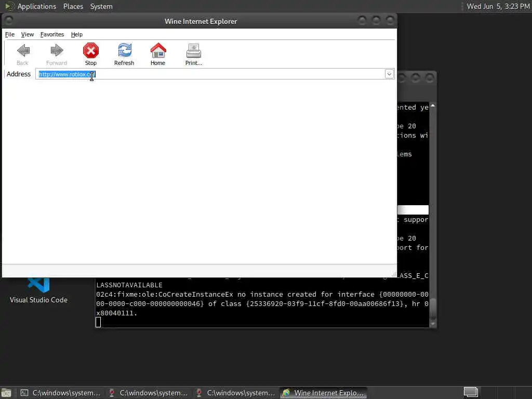
Task: Reload the page with the Refresh icon
Action: pyautogui.click(x=124, y=50)
